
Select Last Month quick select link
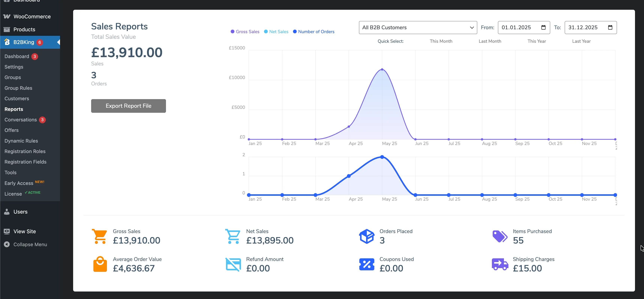coord(490,41)
